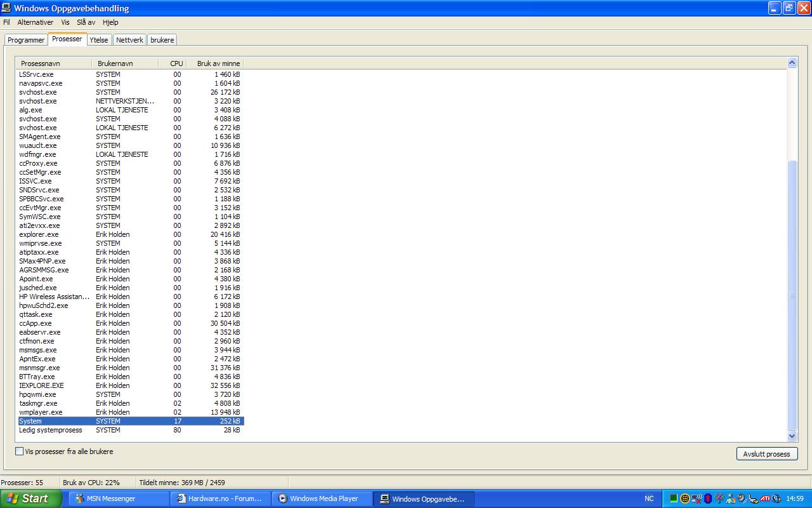
Task: Select the qttask.exe process
Action: [x=131, y=314]
